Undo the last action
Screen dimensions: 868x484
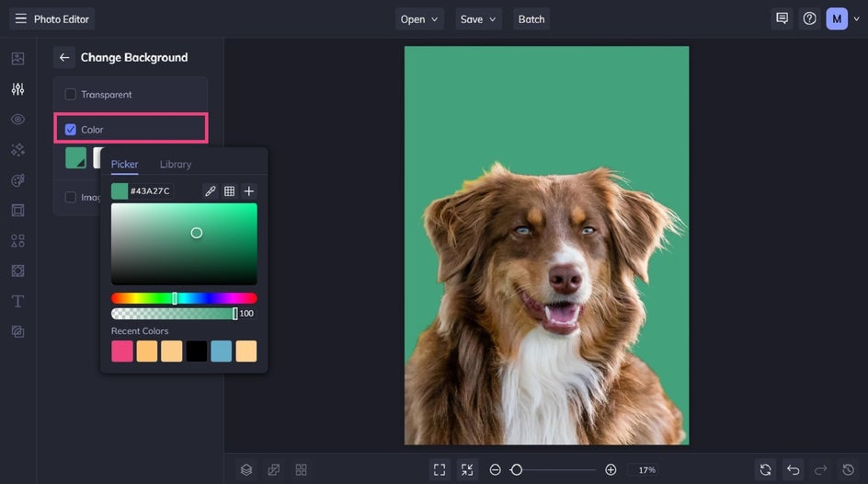click(x=794, y=470)
